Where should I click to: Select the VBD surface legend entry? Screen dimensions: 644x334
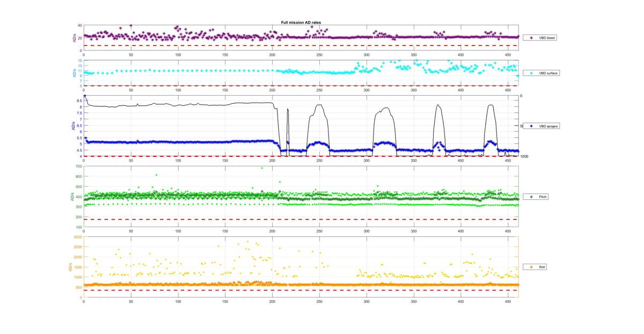click(x=542, y=72)
